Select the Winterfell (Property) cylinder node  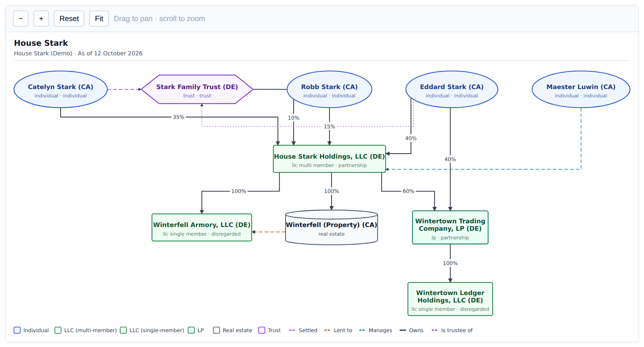[332, 228]
